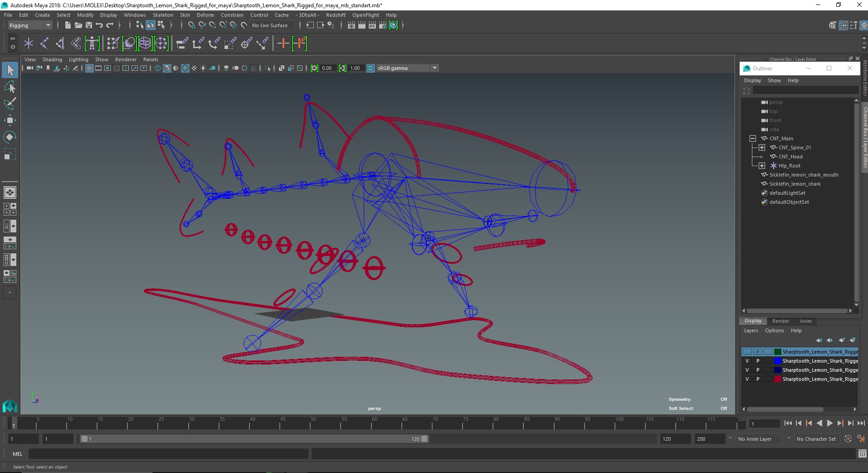Toggle visibility V of blue layer

(747, 361)
